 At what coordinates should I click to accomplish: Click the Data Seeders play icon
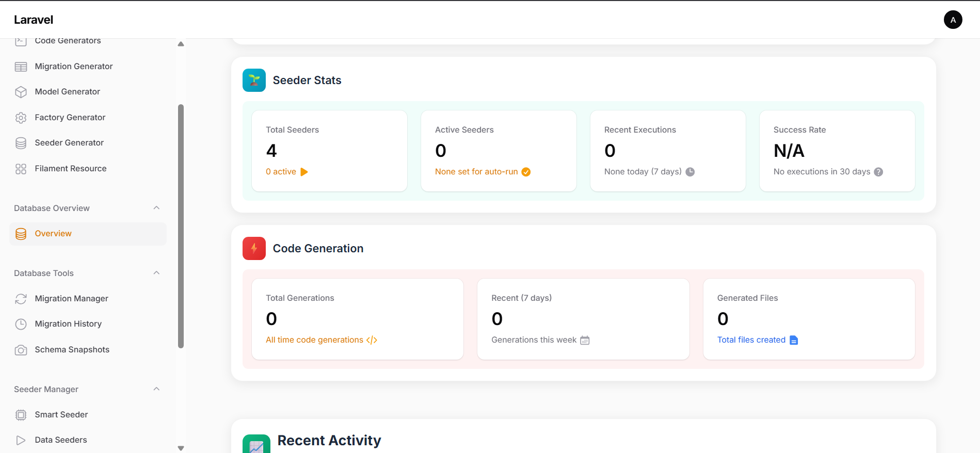click(x=21, y=440)
